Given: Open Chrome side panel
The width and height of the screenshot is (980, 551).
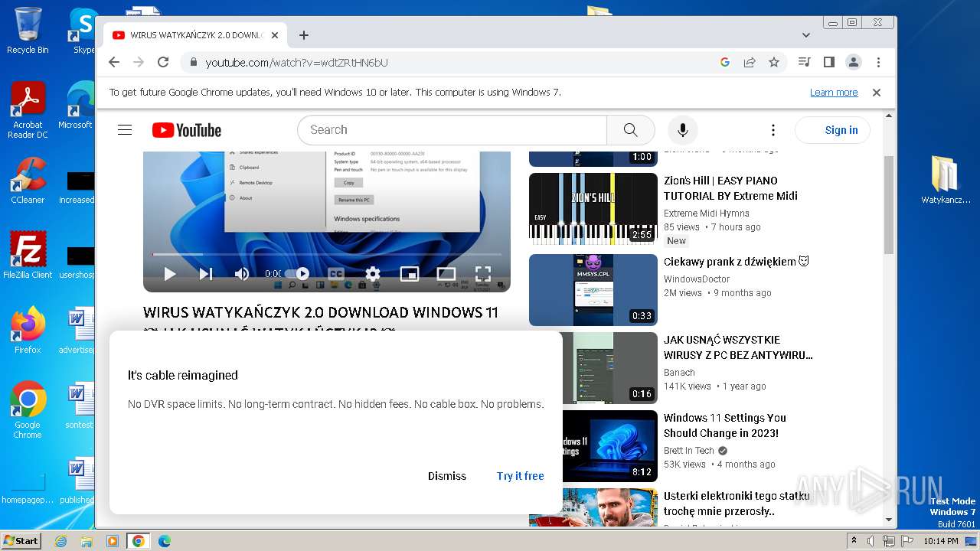Looking at the screenshot, I should click(828, 63).
